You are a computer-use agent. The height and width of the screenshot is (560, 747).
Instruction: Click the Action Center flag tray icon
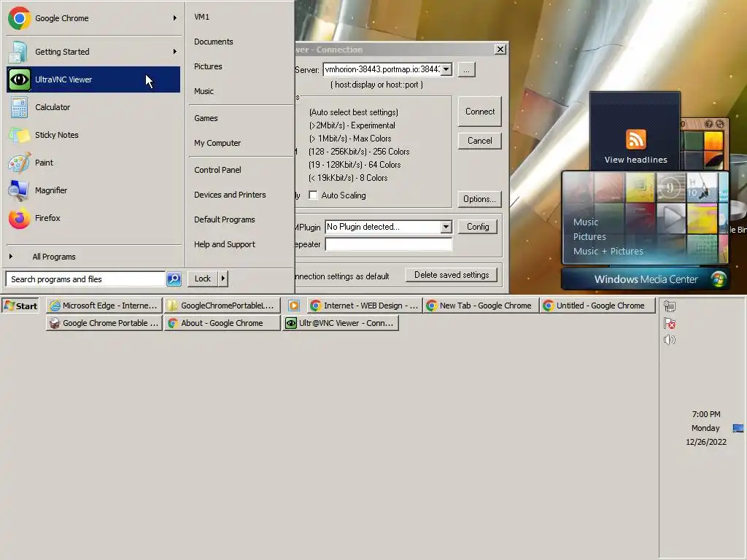click(x=670, y=323)
